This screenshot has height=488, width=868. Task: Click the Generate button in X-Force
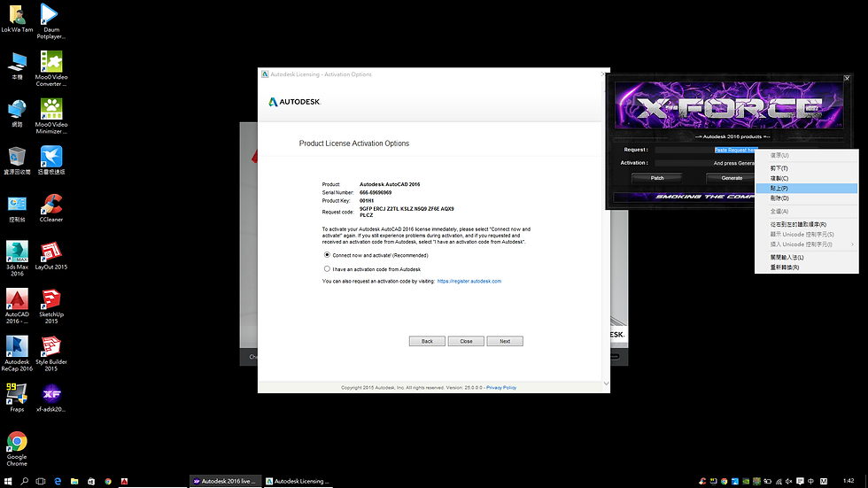coord(732,178)
